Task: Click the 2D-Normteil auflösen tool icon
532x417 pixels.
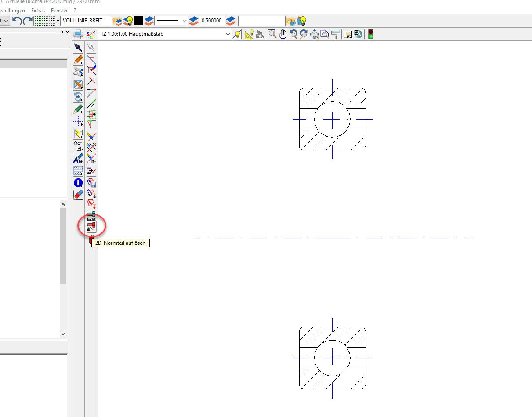Action: tap(91, 227)
